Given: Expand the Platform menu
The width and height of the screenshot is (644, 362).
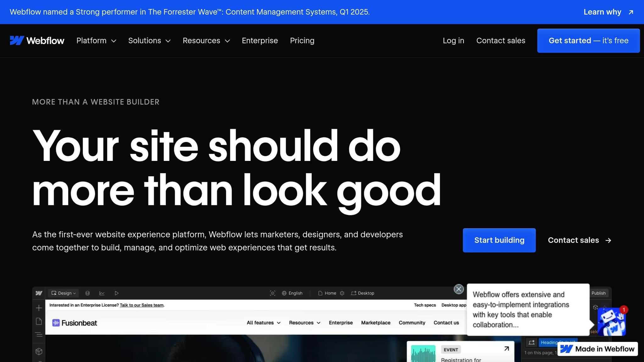Looking at the screenshot, I should pos(96,41).
